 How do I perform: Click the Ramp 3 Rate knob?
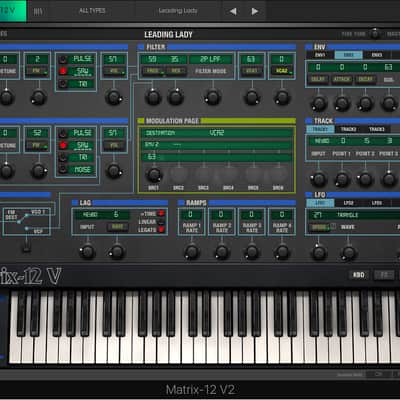coord(252,252)
